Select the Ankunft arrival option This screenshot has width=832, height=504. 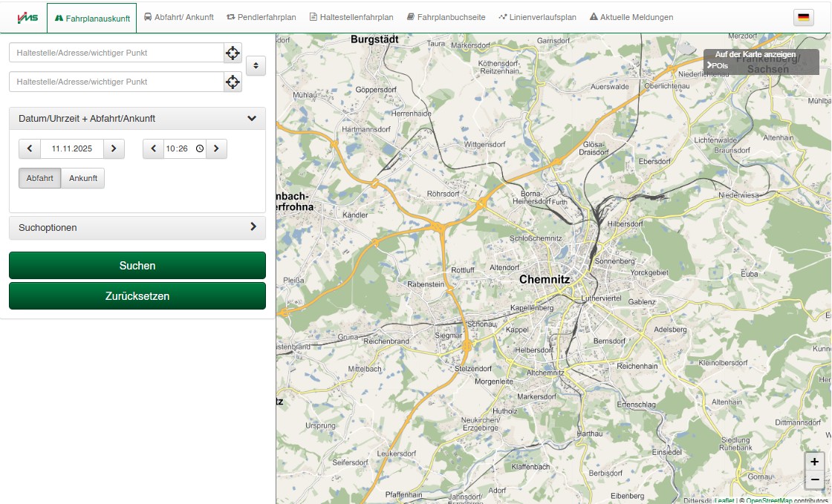pos(83,178)
